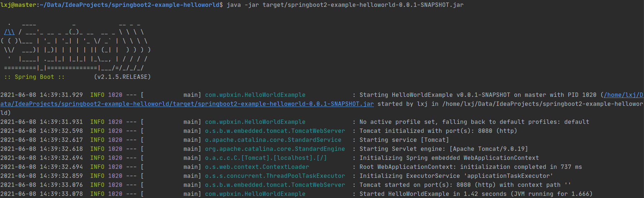
Task: Click logger 'org.apache.catalina.core.StandardEngine'
Action: [x=275, y=149]
